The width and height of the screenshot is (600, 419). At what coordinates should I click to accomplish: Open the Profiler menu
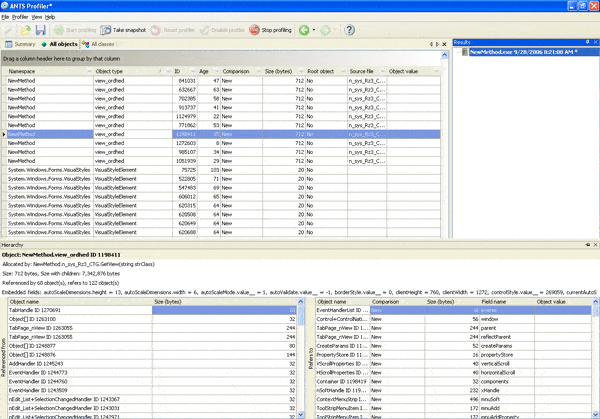pyautogui.click(x=20, y=17)
